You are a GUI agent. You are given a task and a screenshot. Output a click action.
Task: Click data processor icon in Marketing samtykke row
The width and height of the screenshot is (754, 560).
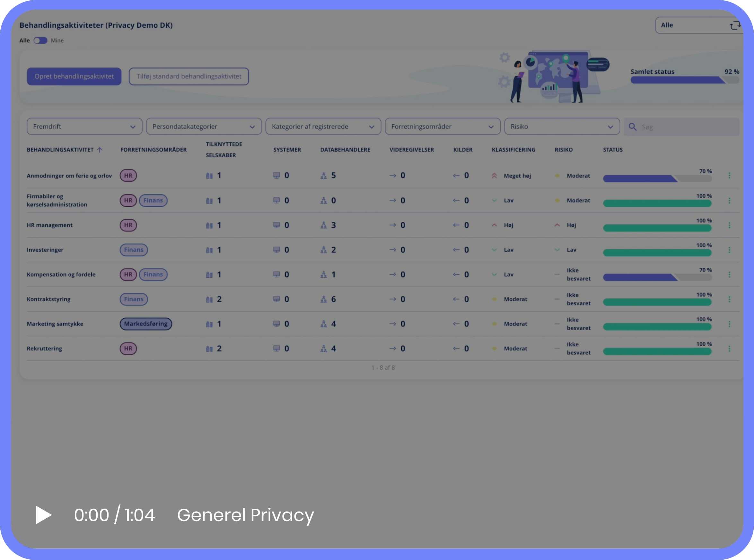(x=324, y=324)
